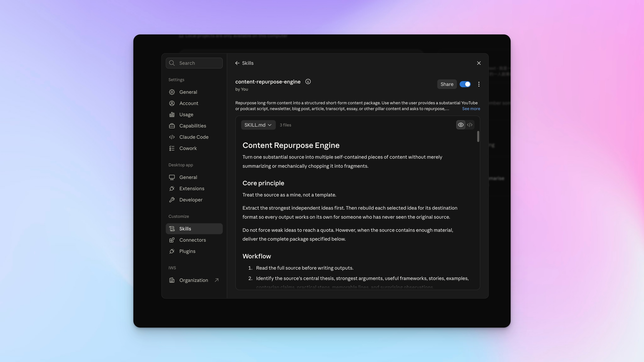Click the Organization building icon

pyautogui.click(x=172, y=280)
